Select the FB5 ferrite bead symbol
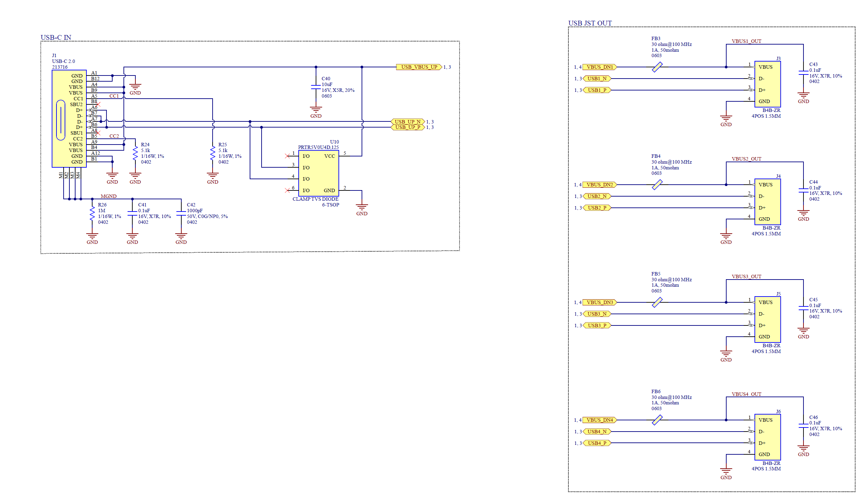Viewport: 863px width, 504px height. 657,302
